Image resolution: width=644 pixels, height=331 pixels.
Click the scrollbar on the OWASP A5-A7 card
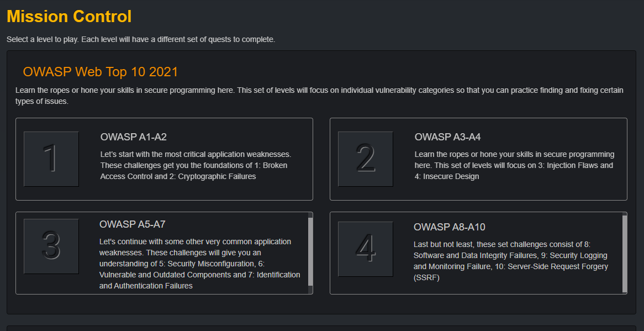[309, 252]
